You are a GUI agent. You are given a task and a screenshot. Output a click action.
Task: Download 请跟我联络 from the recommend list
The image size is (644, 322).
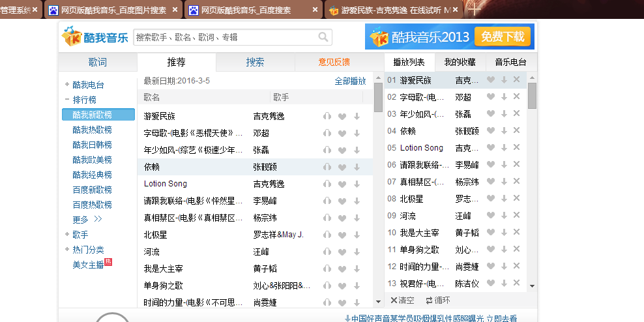tap(357, 201)
